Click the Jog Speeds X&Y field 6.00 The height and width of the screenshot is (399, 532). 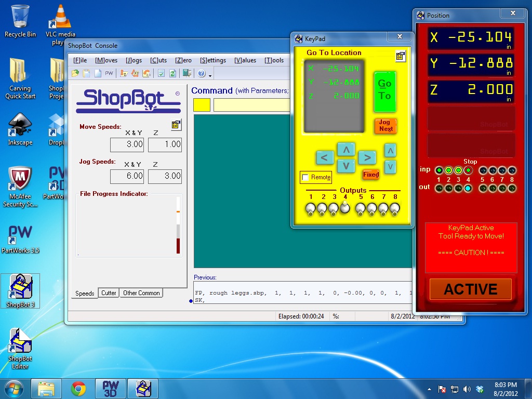tap(127, 176)
